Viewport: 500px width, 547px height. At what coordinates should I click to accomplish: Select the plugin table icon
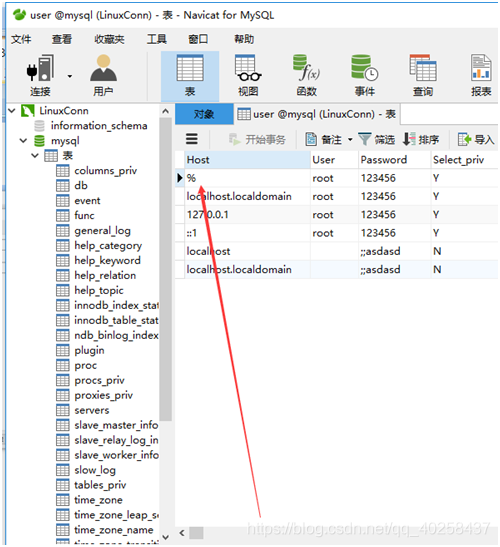(x=63, y=350)
